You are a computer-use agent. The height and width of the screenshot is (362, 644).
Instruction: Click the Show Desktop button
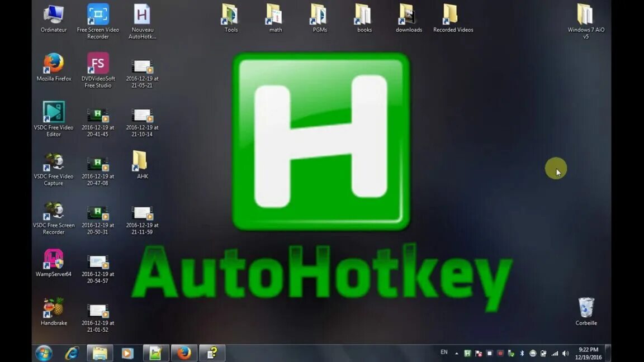(608, 353)
